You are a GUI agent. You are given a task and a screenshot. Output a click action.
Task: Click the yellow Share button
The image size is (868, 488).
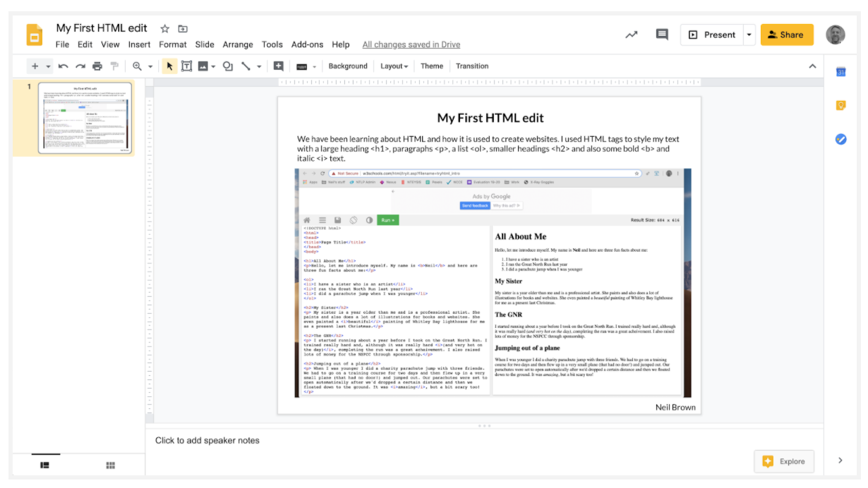pos(787,35)
